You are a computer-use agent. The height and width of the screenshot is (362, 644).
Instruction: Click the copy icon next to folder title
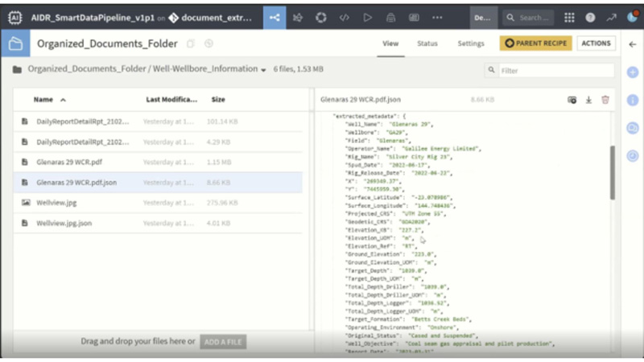tap(191, 43)
